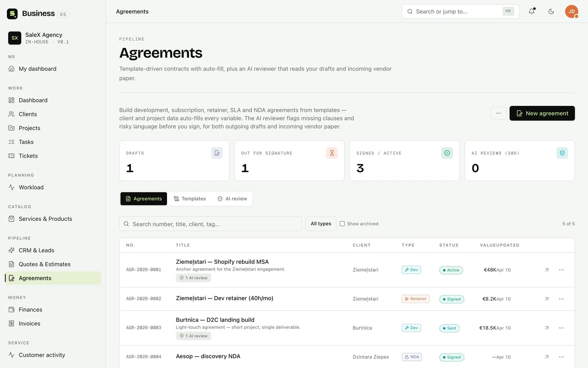Open JD user avatar menu

571,11
